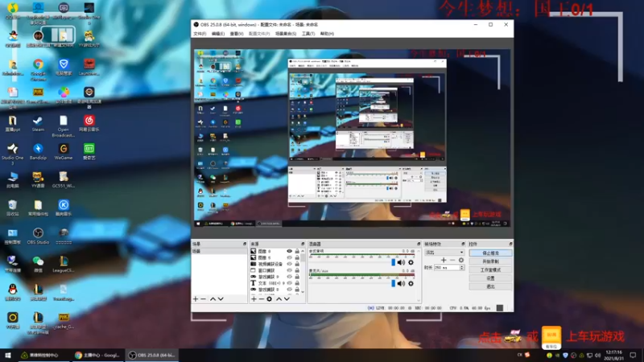Click the 开始录制 start recording button

[x=490, y=261]
